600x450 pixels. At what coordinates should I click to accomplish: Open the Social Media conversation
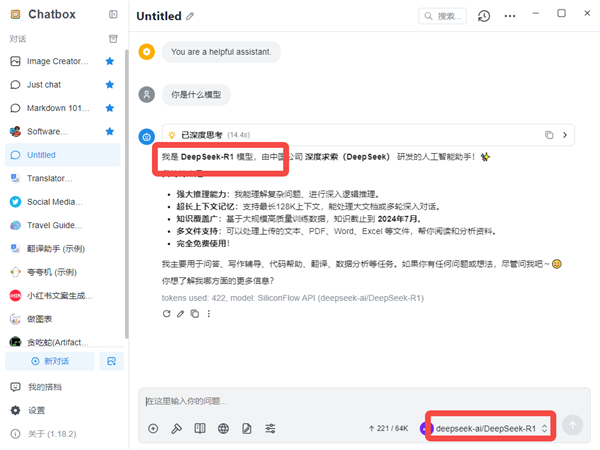coord(62,202)
